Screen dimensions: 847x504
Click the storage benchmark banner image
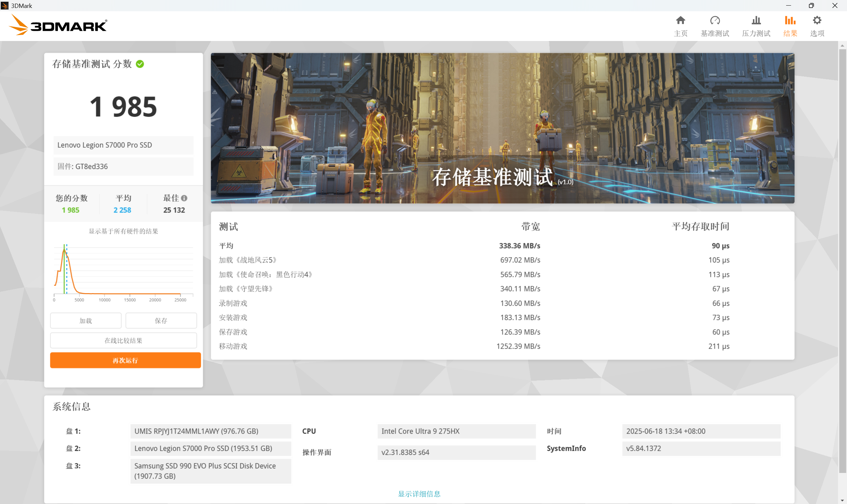point(502,128)
